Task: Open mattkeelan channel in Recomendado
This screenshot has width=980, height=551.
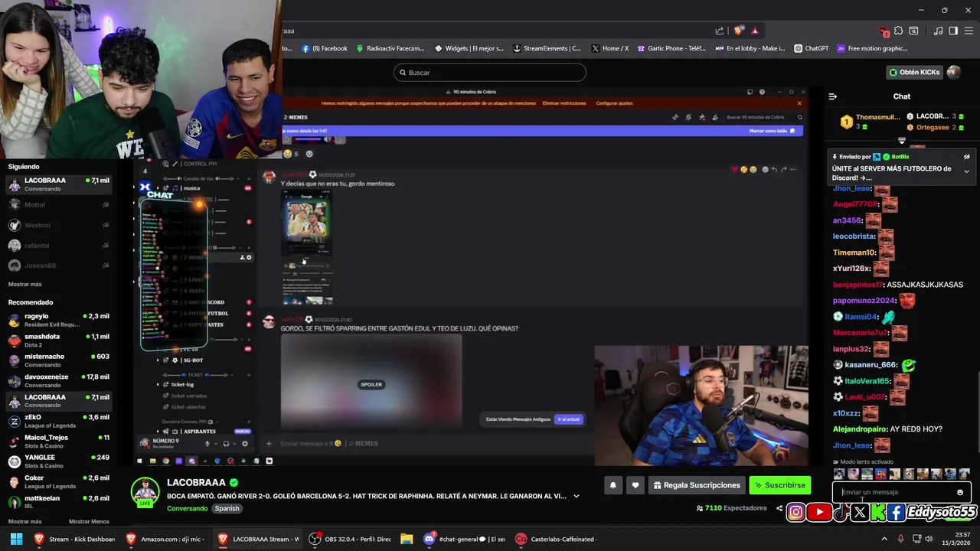Action: (60, 502)
